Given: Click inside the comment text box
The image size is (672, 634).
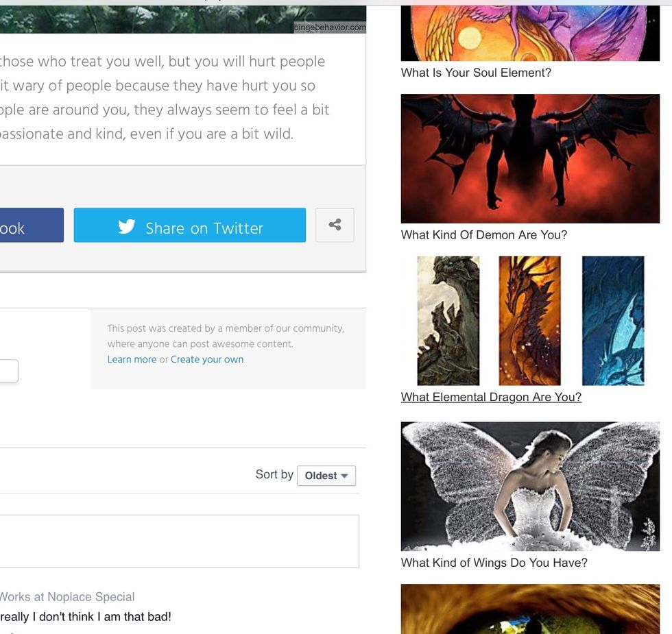Looking at the screenshot, I should 180,541.
